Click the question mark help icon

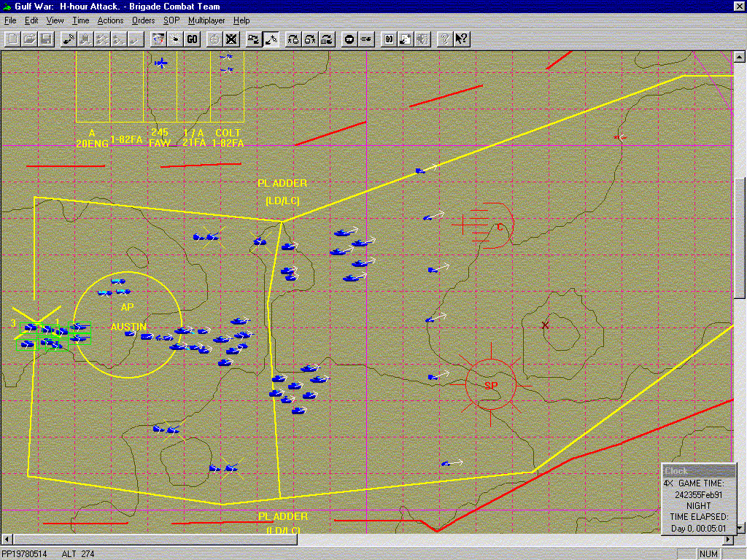[x=444, y=39]
